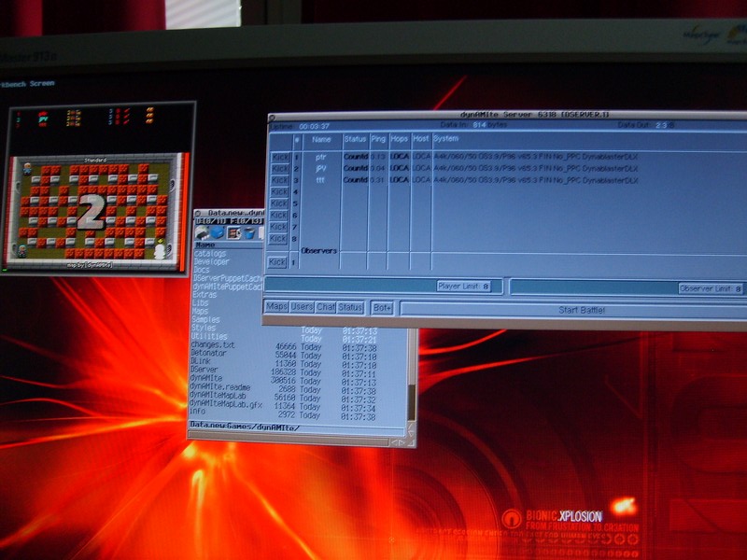This screenshot has width=747, height=560.
Task: Kick player 2 named jPV
Action: tap(279, 169)
